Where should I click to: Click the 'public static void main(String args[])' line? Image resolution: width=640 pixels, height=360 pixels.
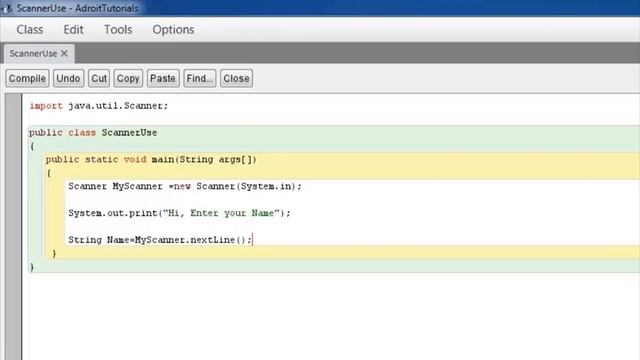[x=151, y=160]
